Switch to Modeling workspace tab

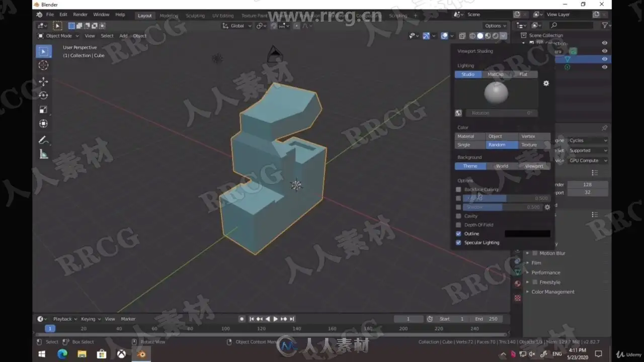(x=169, y=16)
